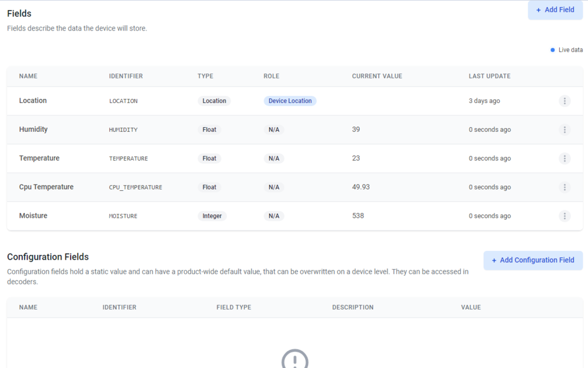588x368 pixels.
Task: Click the Add Configuration Field button
Action: (533, 260)
